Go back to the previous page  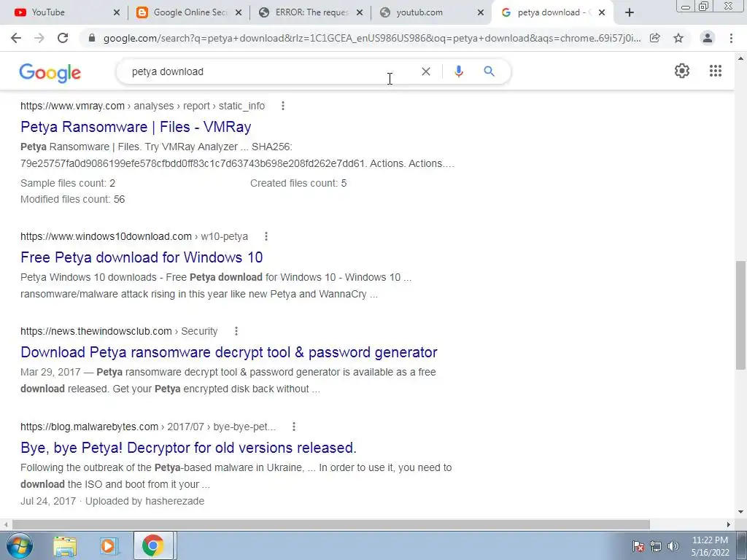pyautogui.click(x=16, y=38)
